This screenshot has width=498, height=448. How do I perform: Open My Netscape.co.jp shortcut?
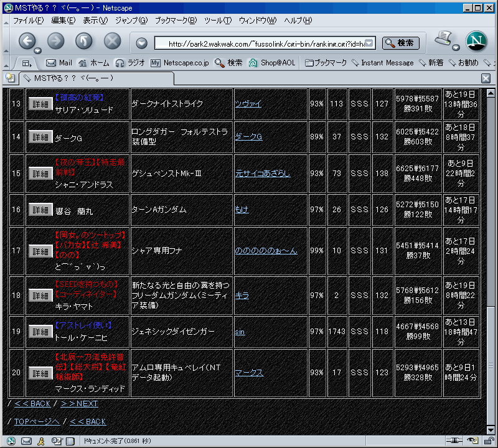click(x=180, y=63)
